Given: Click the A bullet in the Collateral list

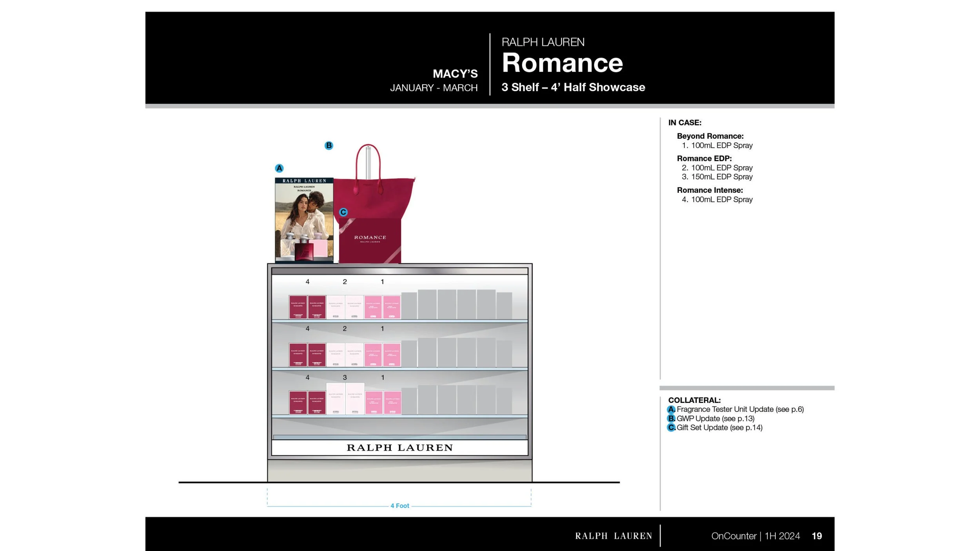Looking at the screenshot, I should tap(671, 409).
